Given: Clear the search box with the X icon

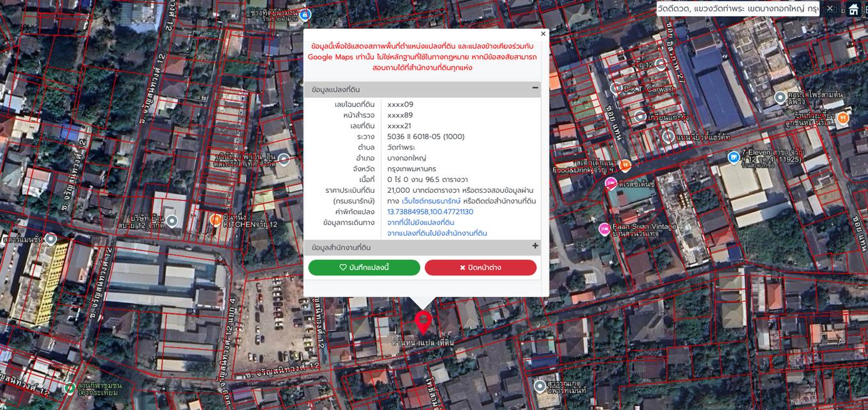Looking at the screenshot, I should pyautogui.click(x=830, y=8).
